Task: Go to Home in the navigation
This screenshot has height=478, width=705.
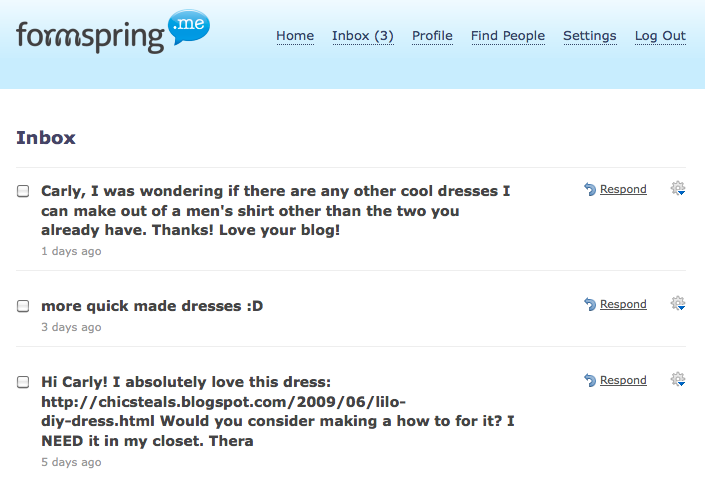Action: tap(295, 36)
